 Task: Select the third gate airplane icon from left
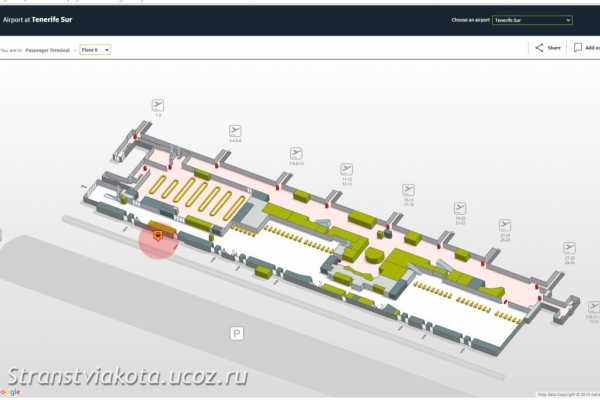click(x=296, y=152)
